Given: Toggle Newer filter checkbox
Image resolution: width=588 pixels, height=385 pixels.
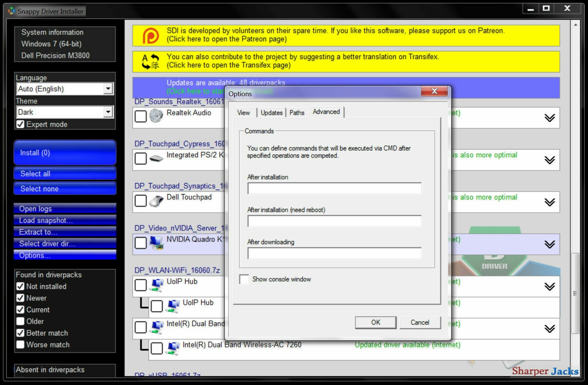Looking at the screenshot, I should pos(20,298).
